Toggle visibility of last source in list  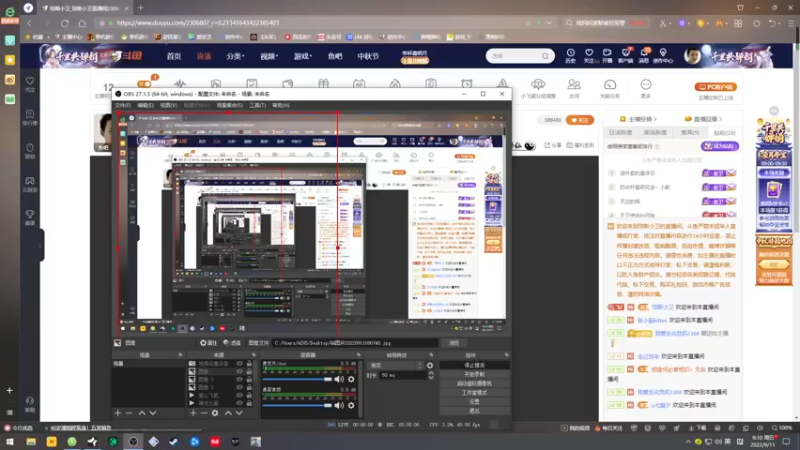tap(239, 403)
